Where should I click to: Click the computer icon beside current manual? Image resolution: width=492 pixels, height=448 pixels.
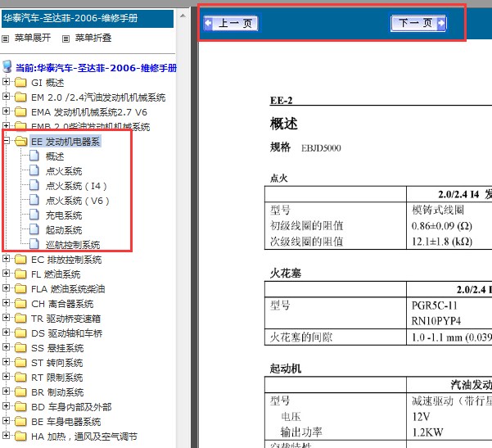pyautogui.click(x=7, y=67)
